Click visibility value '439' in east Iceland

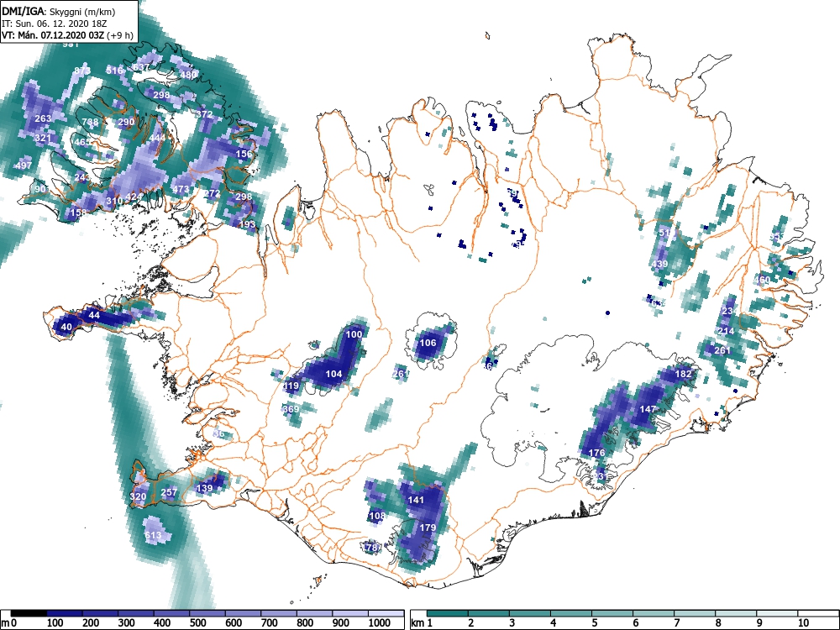click(x=659, y=264)
